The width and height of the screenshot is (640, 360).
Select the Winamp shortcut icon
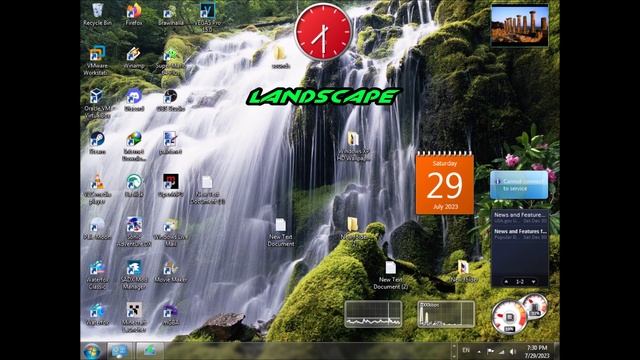(x=134, y=57)
